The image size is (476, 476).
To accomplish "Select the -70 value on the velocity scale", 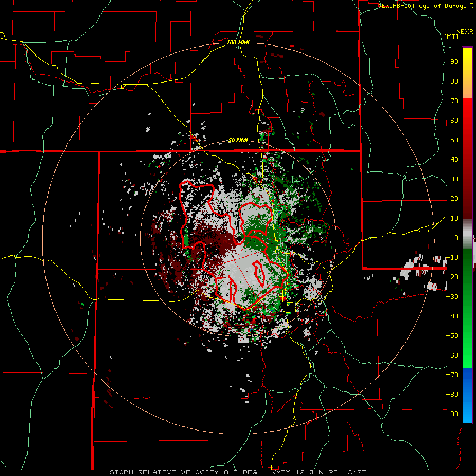I will point(452,375).
